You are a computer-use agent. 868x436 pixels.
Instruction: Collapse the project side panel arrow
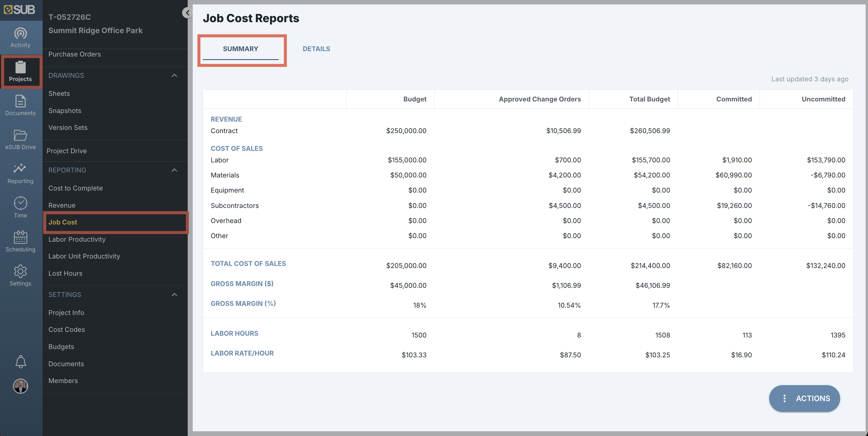[187, 13]
